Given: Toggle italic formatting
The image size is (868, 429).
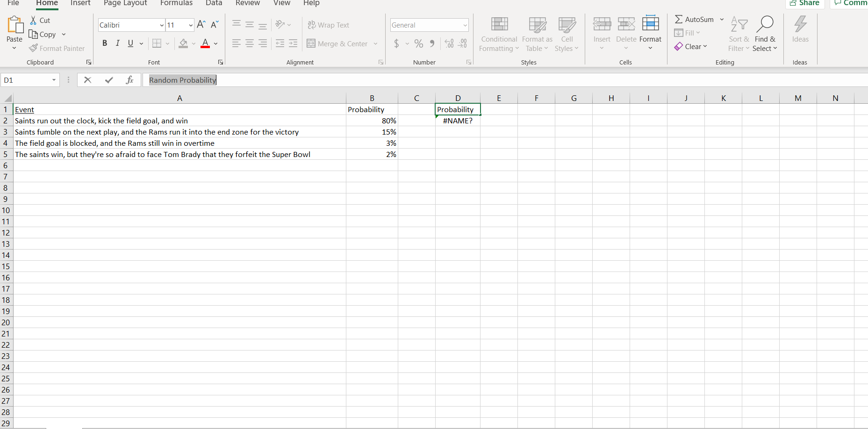Looking at the screenshot, I should click(x=117, y=43).
